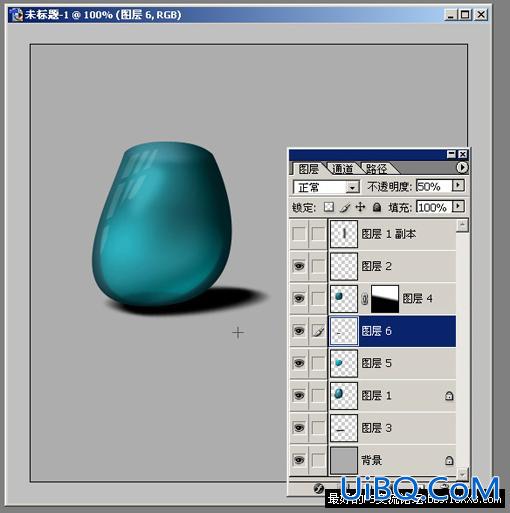Viewport: 510px width, 513px height.
Task: Hide 图层 4 via its eye icon
Action: [x=299, y=298]
